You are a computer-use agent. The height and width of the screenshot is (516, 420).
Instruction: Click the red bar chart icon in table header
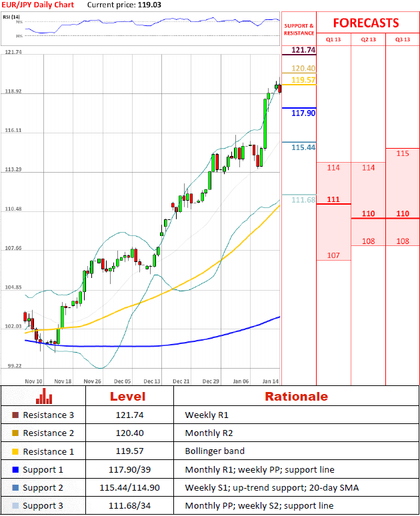(45, 396)
